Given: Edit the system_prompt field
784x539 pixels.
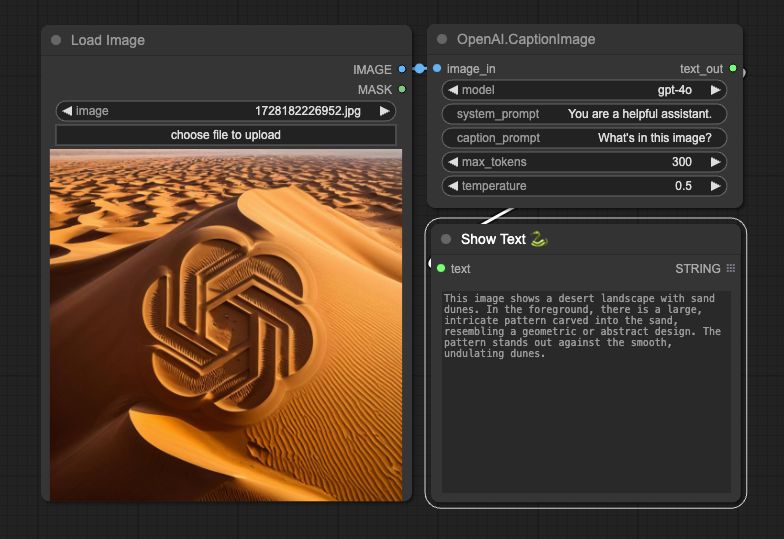Looking at the screenshot, I should coord(584,114).
